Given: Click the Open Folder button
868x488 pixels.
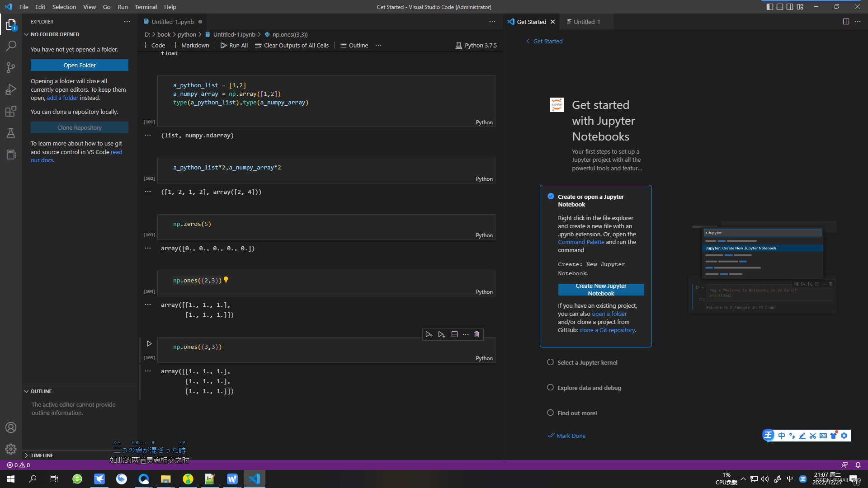Looking at the screenshot, I should [79, 65].
